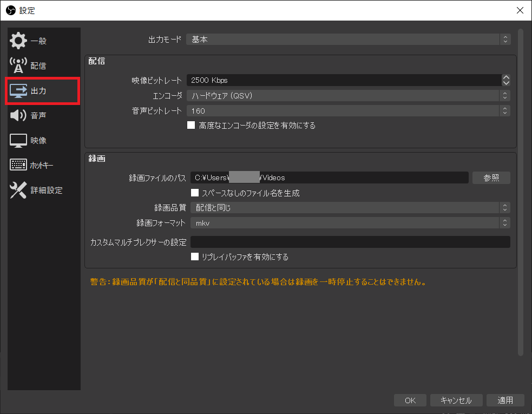The width and height of the screenshot is (532, 414).
Task: Click the 録画ファイルのパス field
Action: pos(330,178)
